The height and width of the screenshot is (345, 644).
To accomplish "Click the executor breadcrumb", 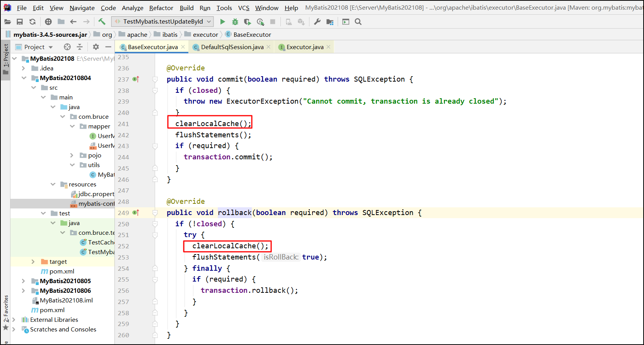I will click(205, 35).
